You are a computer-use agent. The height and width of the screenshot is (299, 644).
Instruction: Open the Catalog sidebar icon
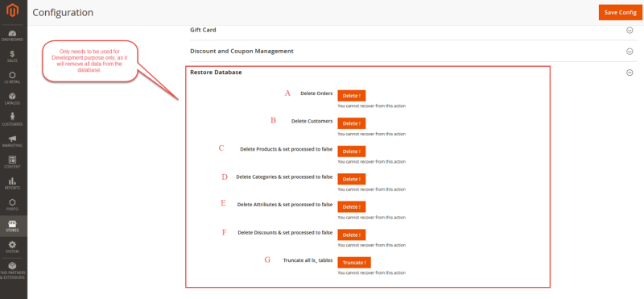click(12, 96)
